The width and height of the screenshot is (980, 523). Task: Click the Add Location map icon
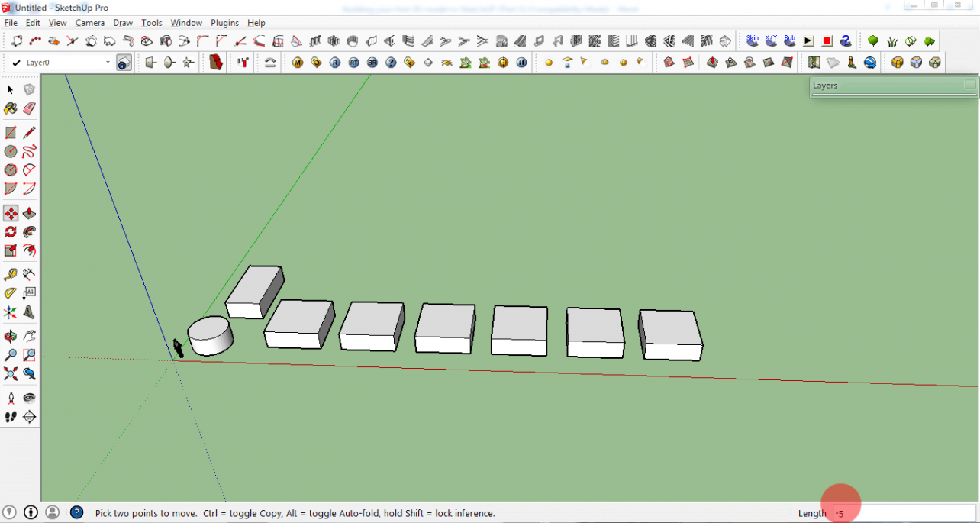pos(814,63)
